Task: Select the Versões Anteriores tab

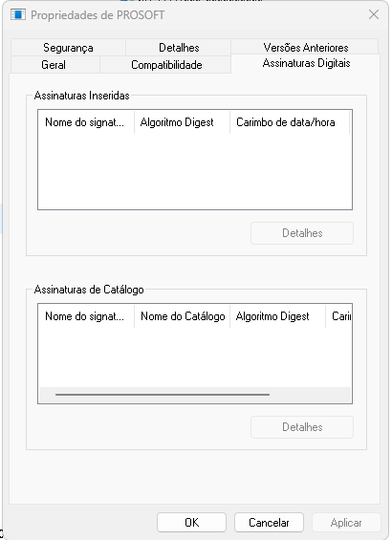Action: pos(306,47)
